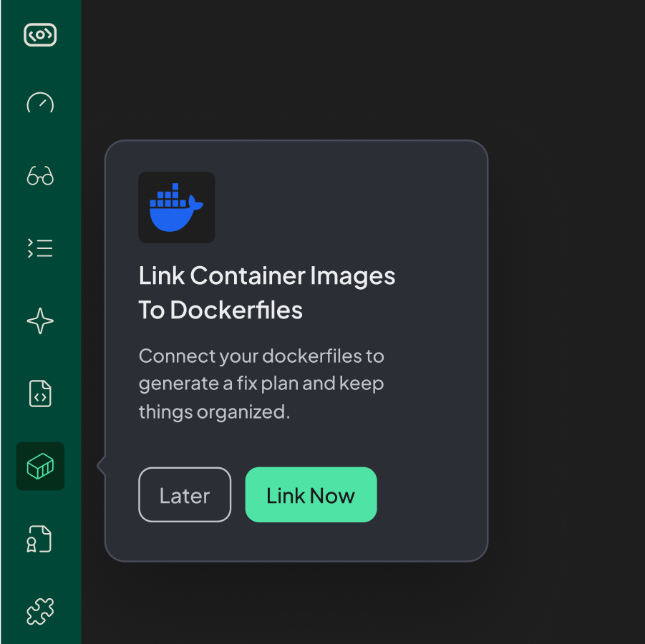645x644 pixels.
Task: Open the dashboard gauge icon in sidebar
Action: tap(40, 103)
